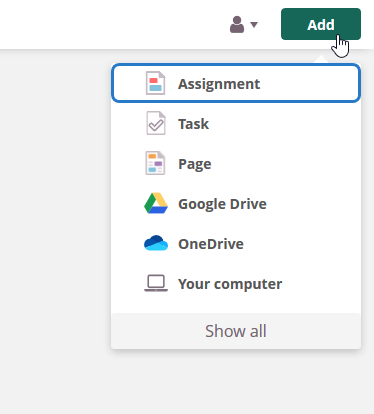Choose Task from the Add menu
Screen dimensions: 374x414
pos(236,124)
